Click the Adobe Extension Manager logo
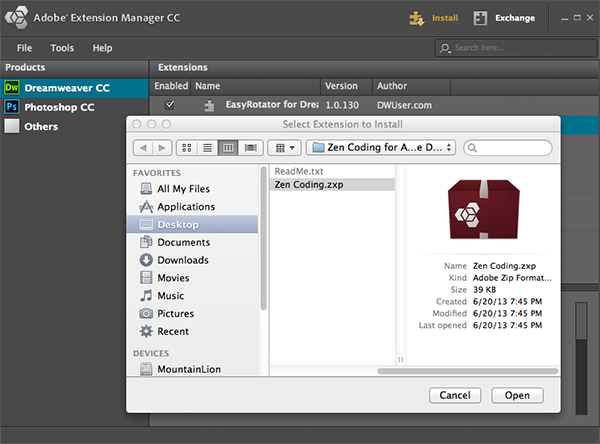Image resolution: width=600 pixels, height=444 pixels. (x=16, y=18)
